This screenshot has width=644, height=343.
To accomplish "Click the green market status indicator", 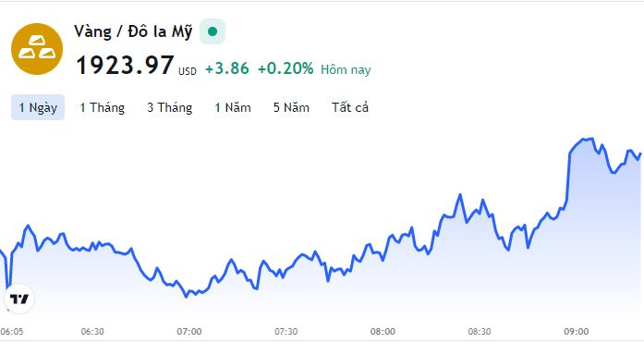I will [x=213, y=31].
